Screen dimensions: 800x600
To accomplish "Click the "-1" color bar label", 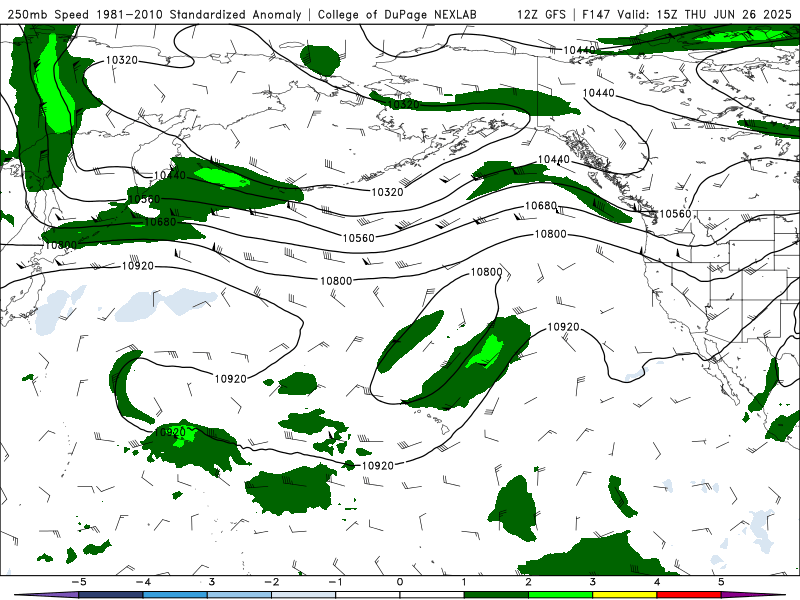I will (x=335, y=582).
